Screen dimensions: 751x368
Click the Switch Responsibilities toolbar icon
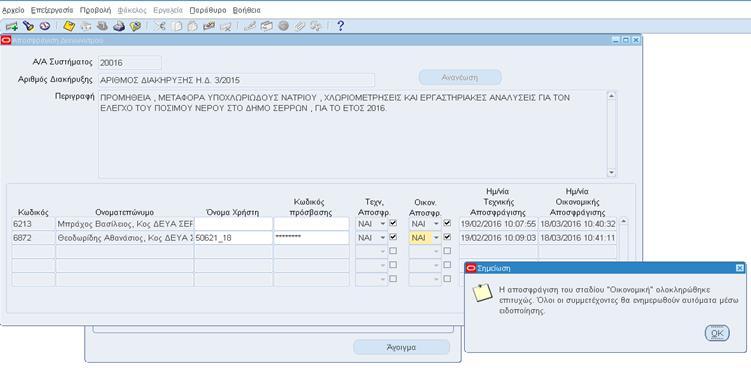102,26
